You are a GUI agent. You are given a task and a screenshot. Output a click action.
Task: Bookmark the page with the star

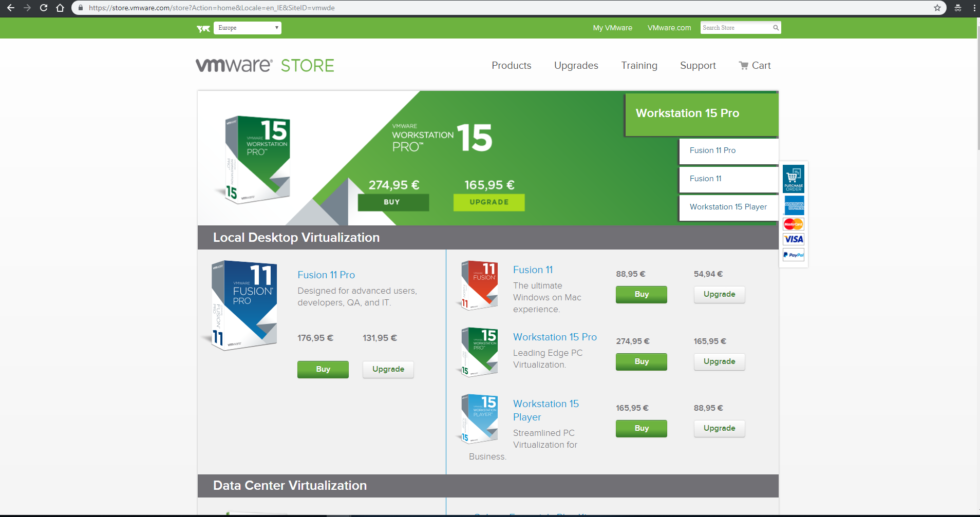tap(938, 8)
